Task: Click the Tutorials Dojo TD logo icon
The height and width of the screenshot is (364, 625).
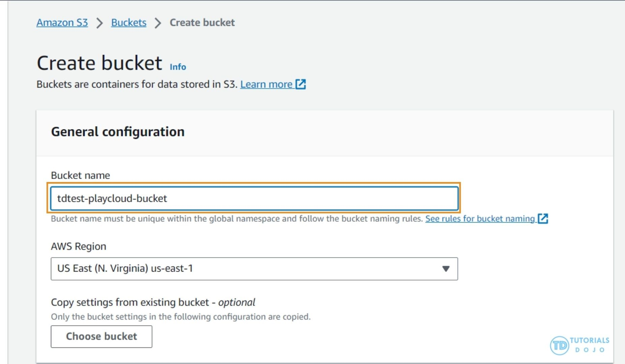Action: pos(559,345)
